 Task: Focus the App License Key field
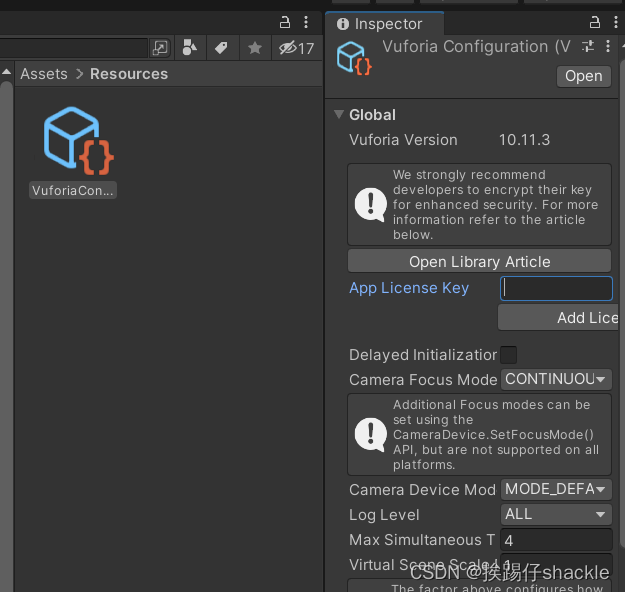(x=556, y=288)
